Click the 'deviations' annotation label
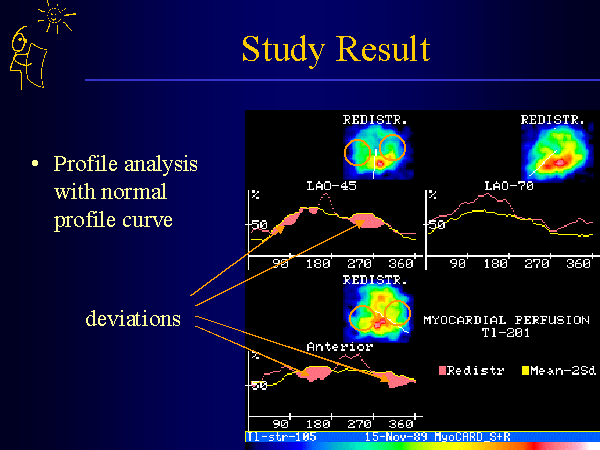Screen dimensions: 600x450 [x=133, y=318]
